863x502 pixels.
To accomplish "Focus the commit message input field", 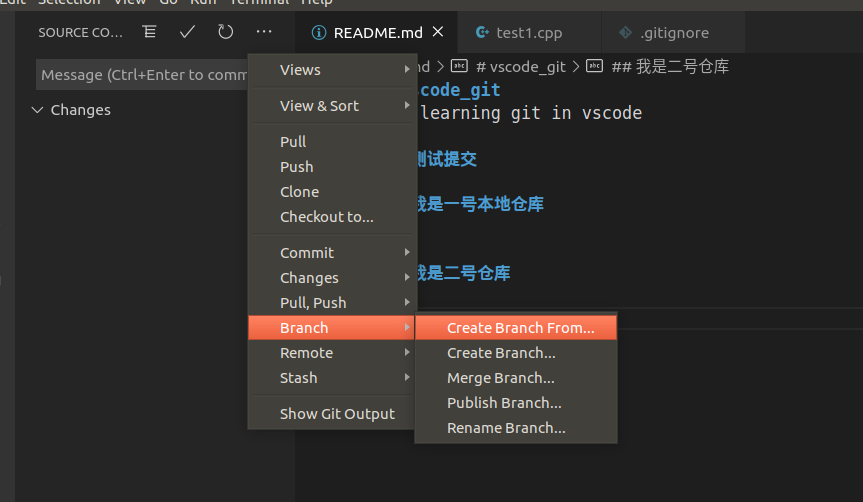I will pyautogui.click(x=142, y=74).
